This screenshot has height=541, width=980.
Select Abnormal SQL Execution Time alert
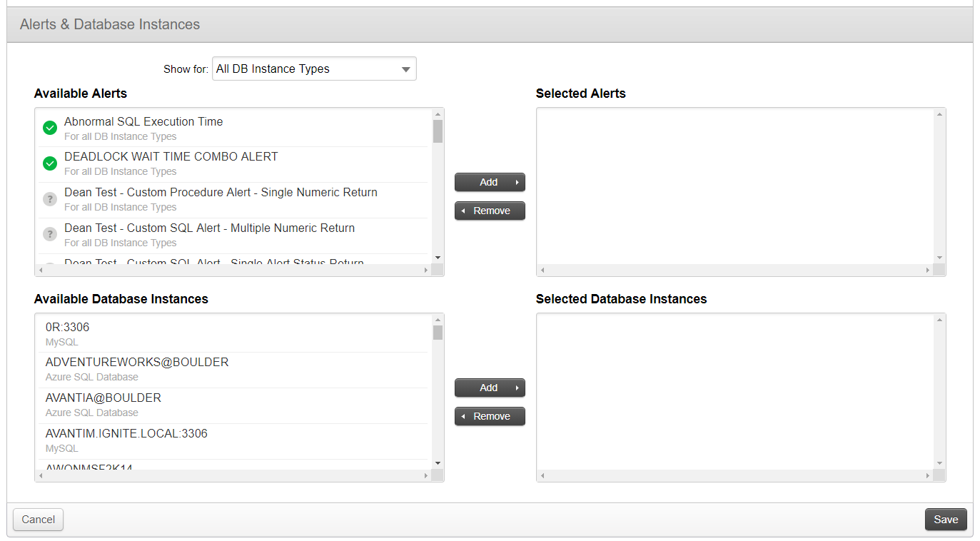233,129
